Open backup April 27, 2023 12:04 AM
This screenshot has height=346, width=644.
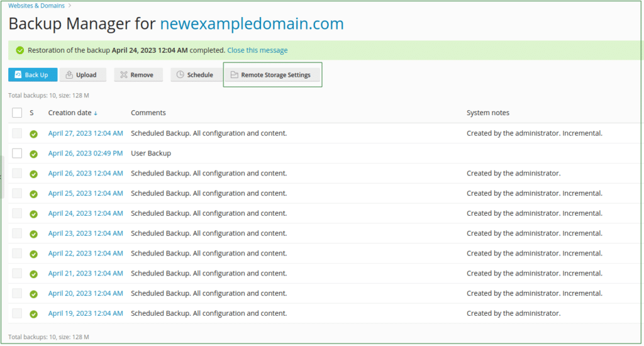tap(86, 133)
